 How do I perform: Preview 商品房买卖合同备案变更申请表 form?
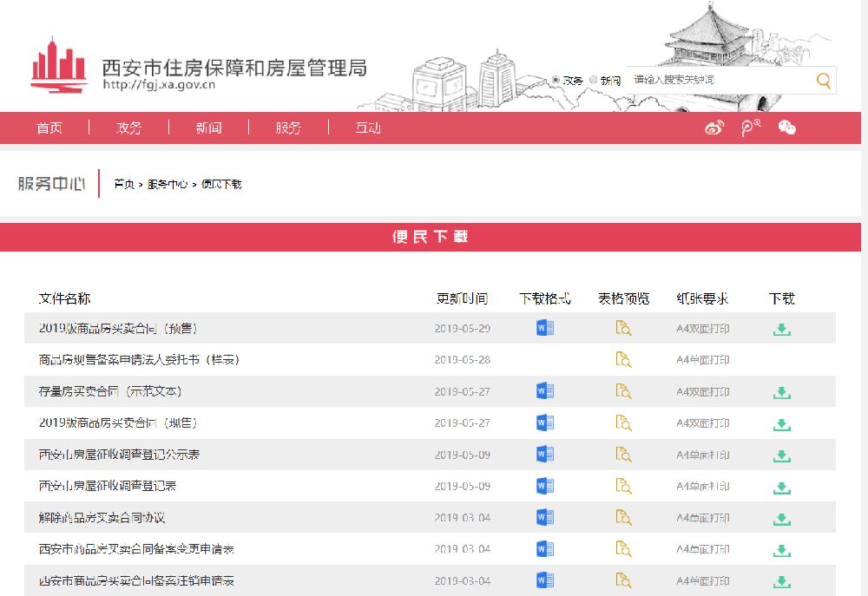(x=623, y=549)
